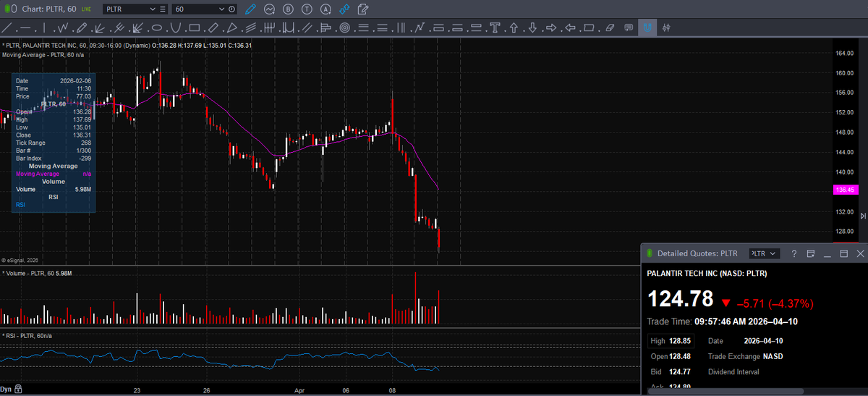The height and width of the screenshot is (396, 868).
Task: Select the left arrow marker tool
Action: (570, 28)
